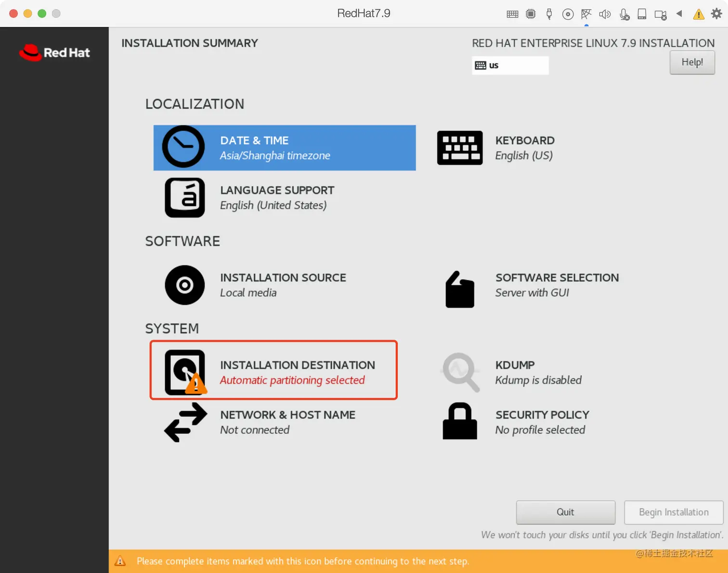Screen dimensions: 728x573
Task: Click the Network & Host Name arrows icon
Action: [186, 422]
